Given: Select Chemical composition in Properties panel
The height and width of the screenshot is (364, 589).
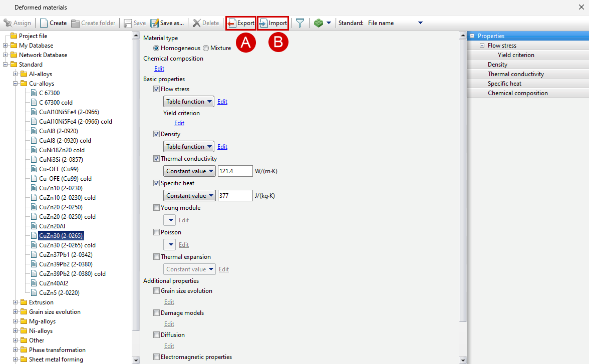Looking at the screenshot, I should point(517,93).
